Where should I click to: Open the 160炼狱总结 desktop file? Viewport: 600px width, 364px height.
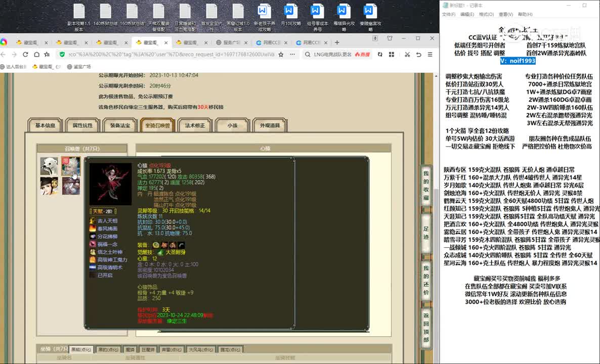[132, 15]
